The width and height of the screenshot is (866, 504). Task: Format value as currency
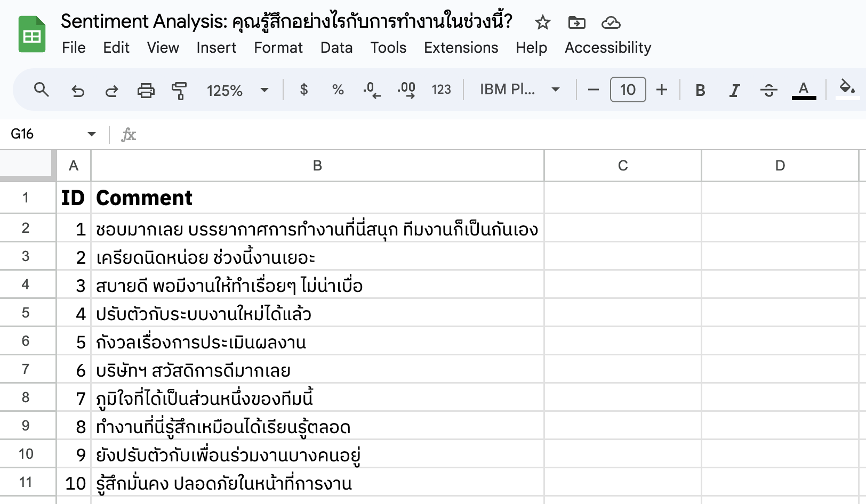(303, 90)
